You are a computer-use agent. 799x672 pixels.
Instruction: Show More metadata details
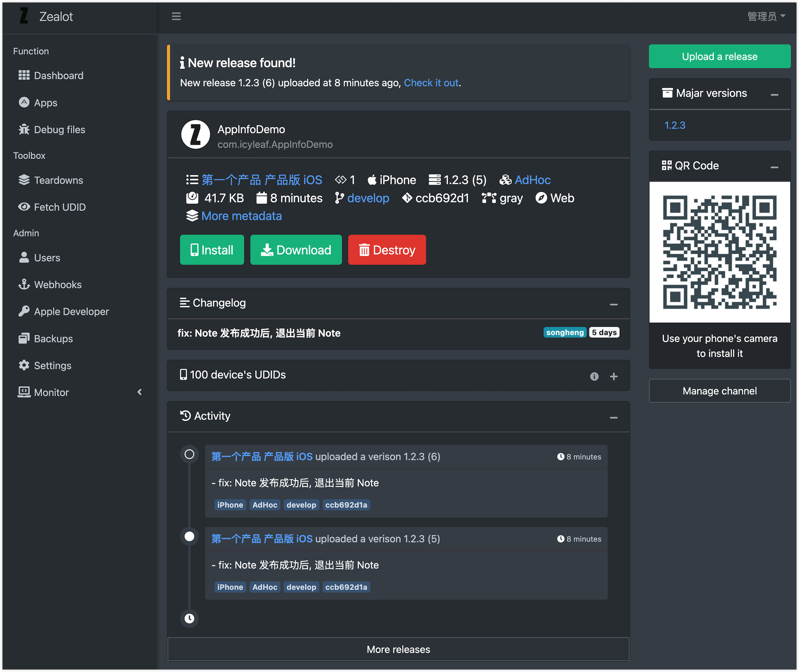pyautogui.click(x=241, y=216)
